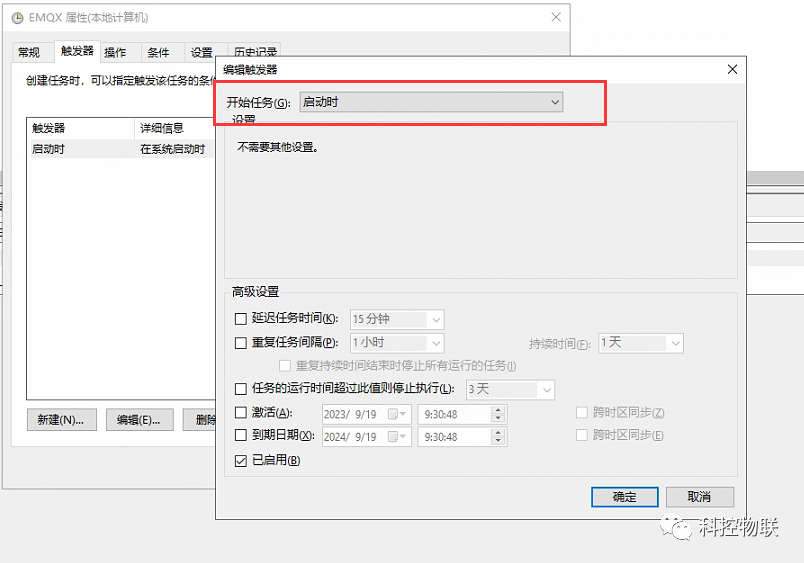Enable the 重复任务间隔 checkbox
The width and height of the screenshot is (804, 563).
[240, 343]
